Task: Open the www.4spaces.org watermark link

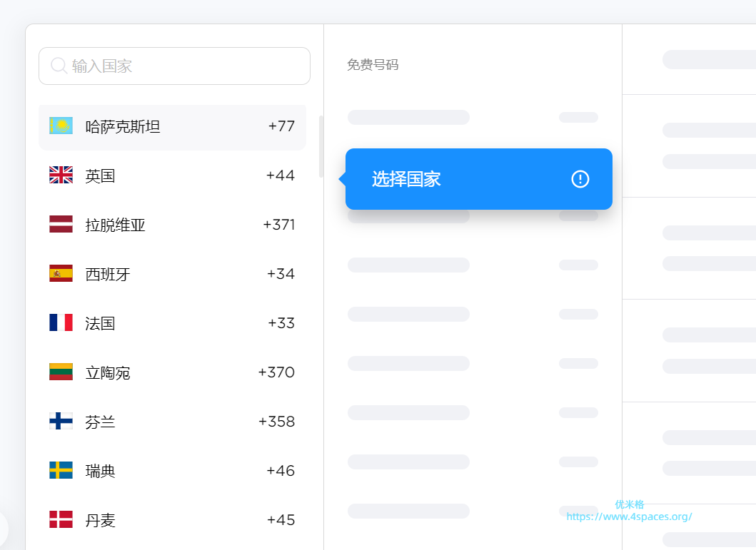Action: click(x=629, y=516)
